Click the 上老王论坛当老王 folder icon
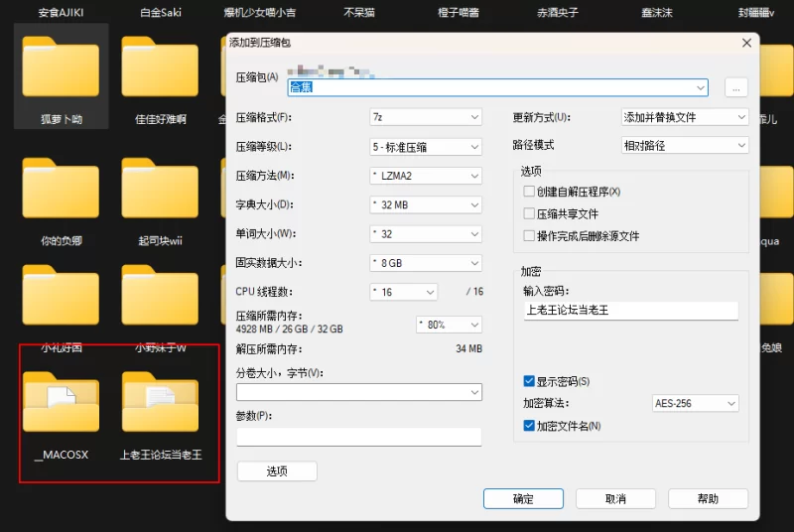 click(x=160, y=402)
